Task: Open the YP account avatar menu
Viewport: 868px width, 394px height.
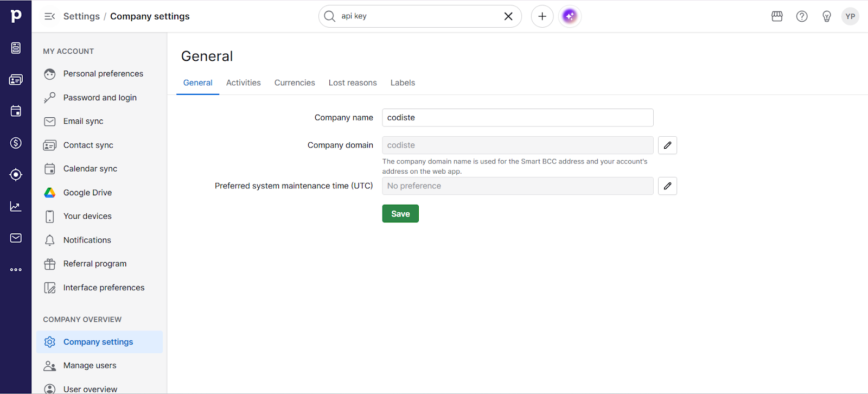Action: [850, 16]
